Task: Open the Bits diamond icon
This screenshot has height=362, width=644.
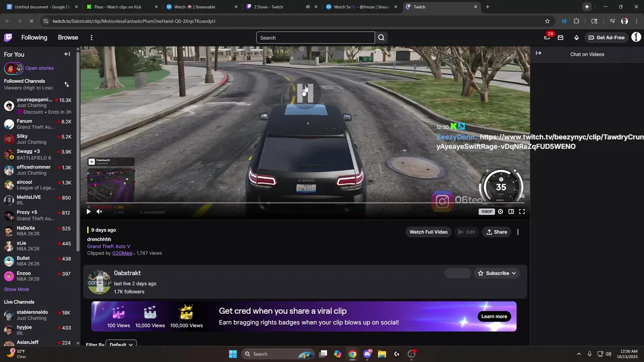Action: click(577, 38)
